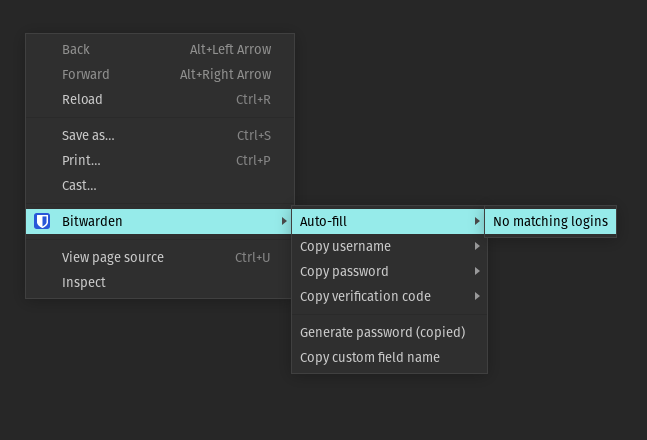
Task: Select Cast... menu entry
Action: pos(160,185)
